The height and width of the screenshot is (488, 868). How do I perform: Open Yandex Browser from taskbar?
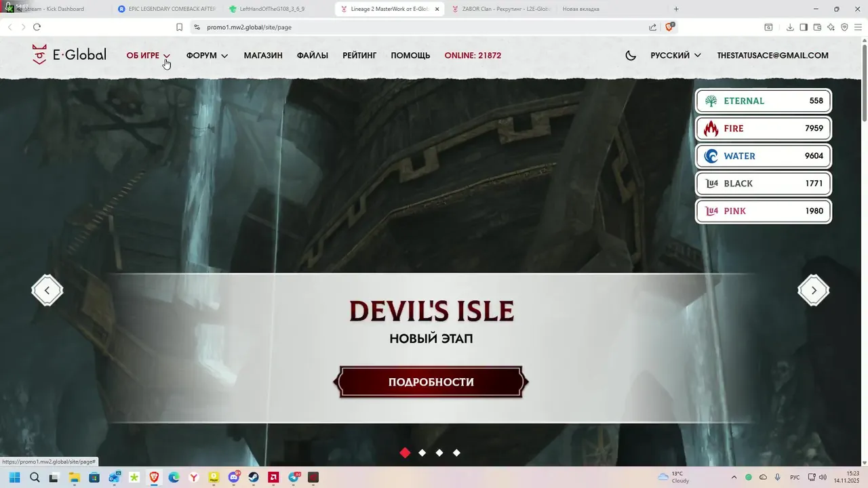pyautogui.click(x=194, y=477)
